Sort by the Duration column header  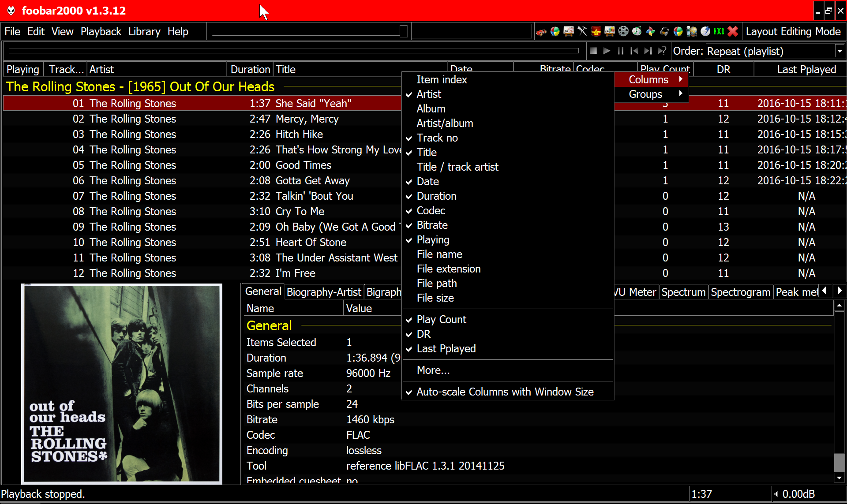pyautogui.click(x=250, y=69)
